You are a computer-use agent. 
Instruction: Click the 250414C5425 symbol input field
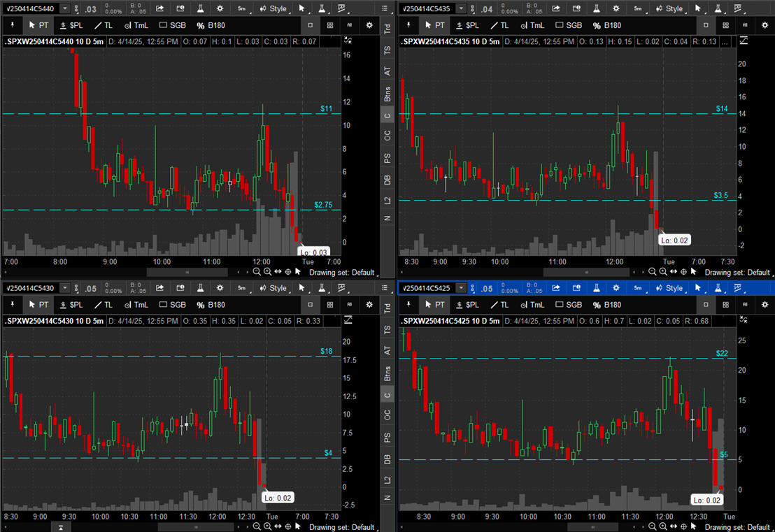pos(426,288)
